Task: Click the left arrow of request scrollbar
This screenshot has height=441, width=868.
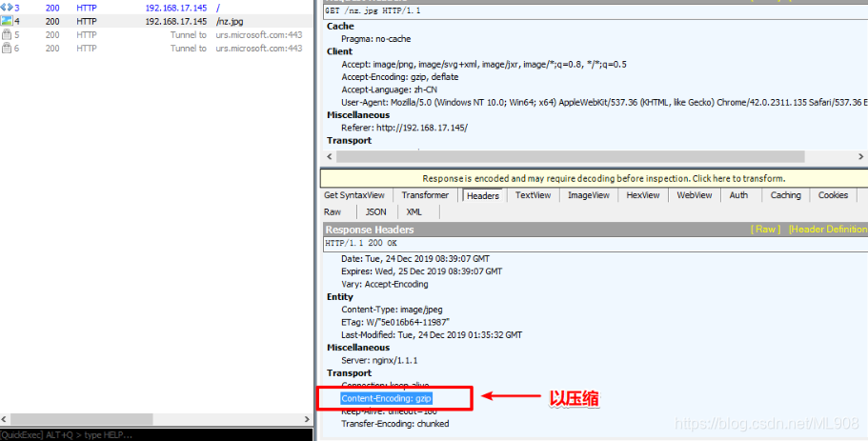Action: [331, 156]
